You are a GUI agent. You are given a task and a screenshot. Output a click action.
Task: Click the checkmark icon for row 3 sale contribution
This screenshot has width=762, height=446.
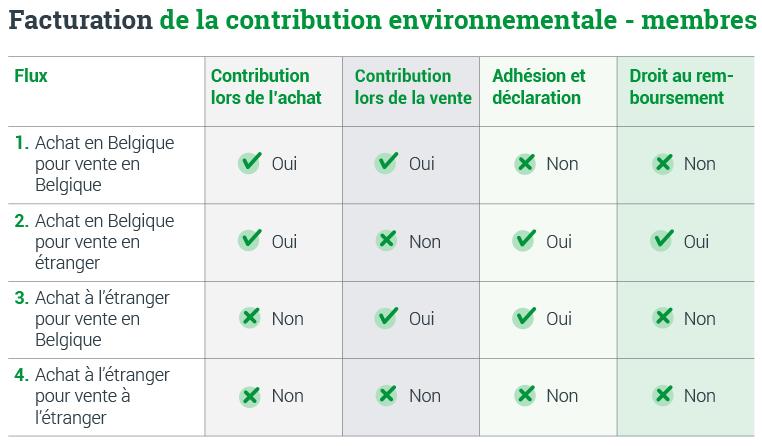pos(387,318)
